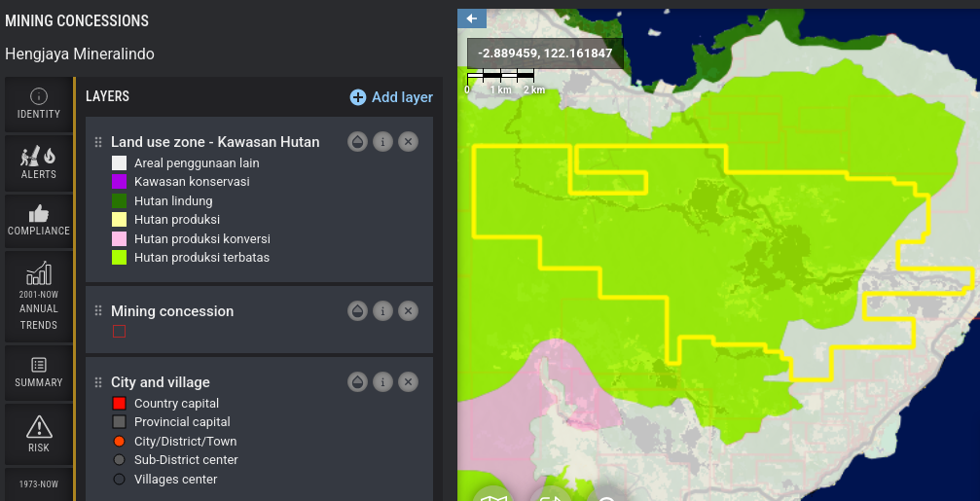Remove the Mining concession layer
This screenshot has height=501, width=980.
click(408, 310)
